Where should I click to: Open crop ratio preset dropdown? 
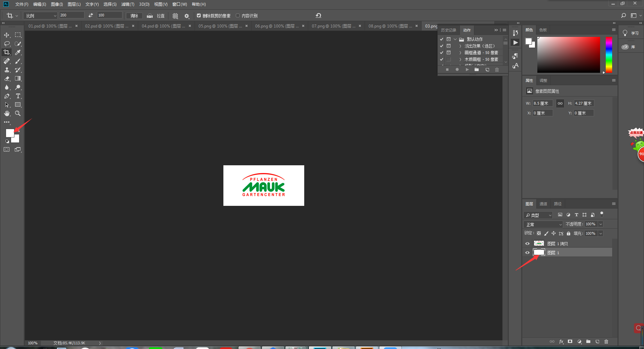click(x=41, y=15)
